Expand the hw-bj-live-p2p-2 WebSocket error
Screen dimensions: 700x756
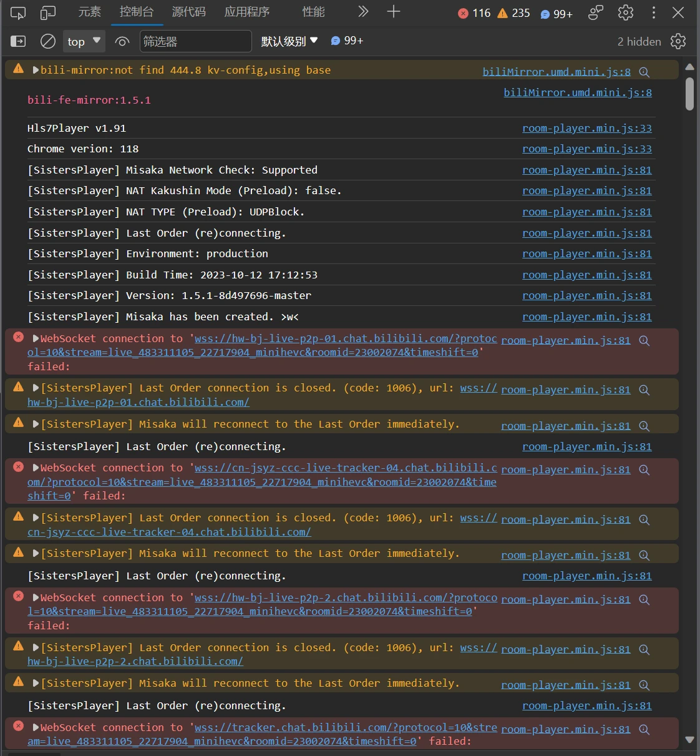coord(36,597)
